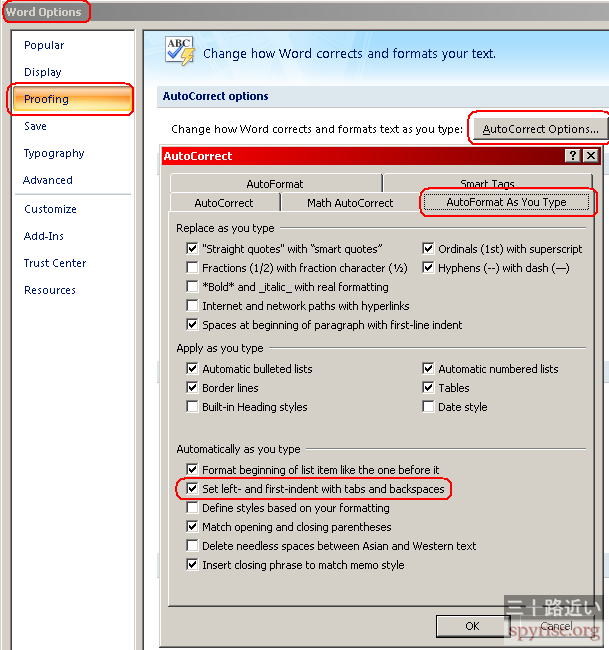This screenshot has width=609, height=650.
Task: Enable Delete needless spaces between Asian text
Action: pyautogui.click(x=192, y=546)
